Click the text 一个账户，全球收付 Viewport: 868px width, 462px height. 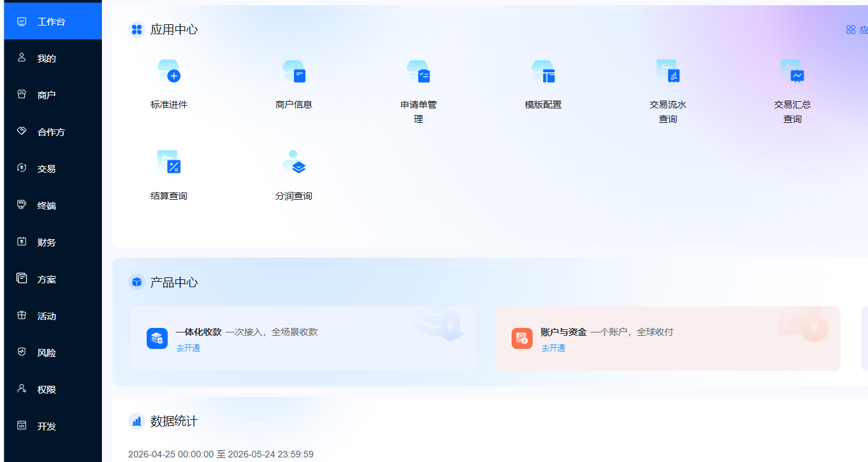point(632,332)
